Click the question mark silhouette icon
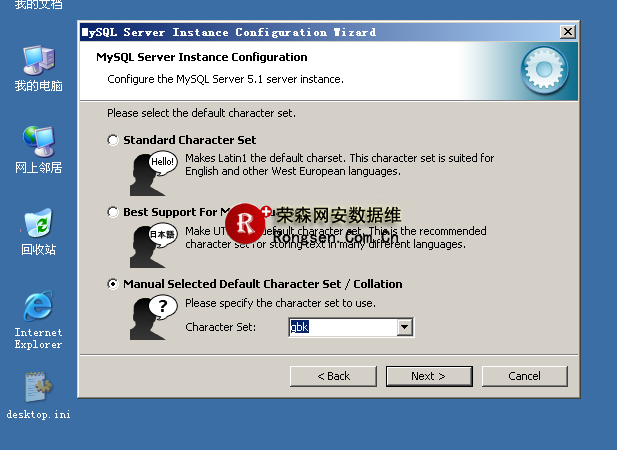 150,316
